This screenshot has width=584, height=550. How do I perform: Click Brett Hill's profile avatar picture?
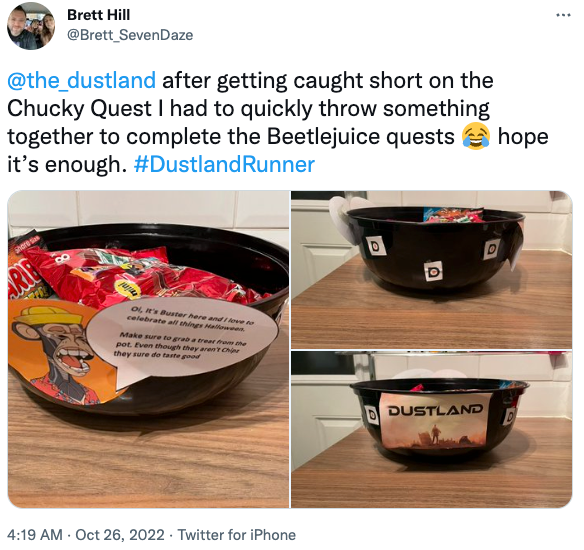31,25
